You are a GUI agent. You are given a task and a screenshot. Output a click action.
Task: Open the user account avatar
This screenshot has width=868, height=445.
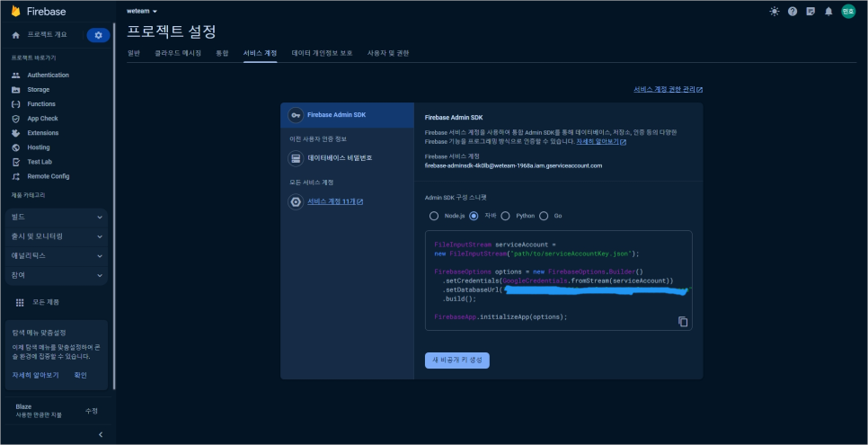pos(848,11)
